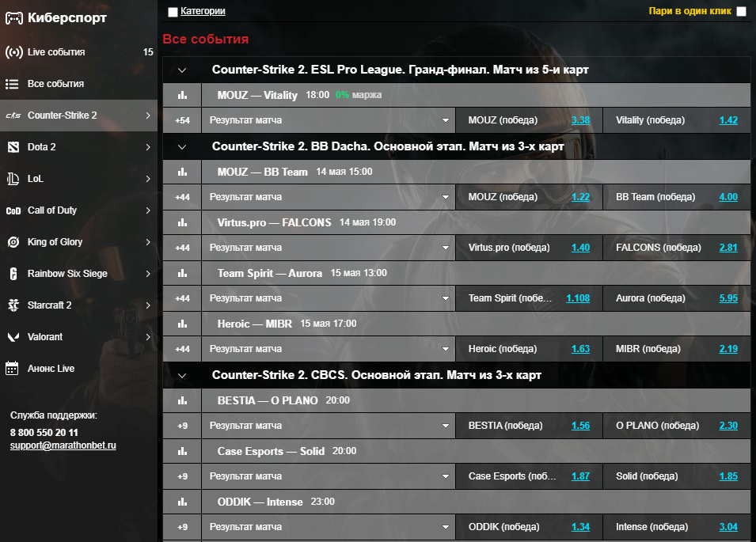The width and height of the screenshot is (756, 542).
Task: Click the gamepad icon next to Киберспорт
Action: click(x=14, y=18)
